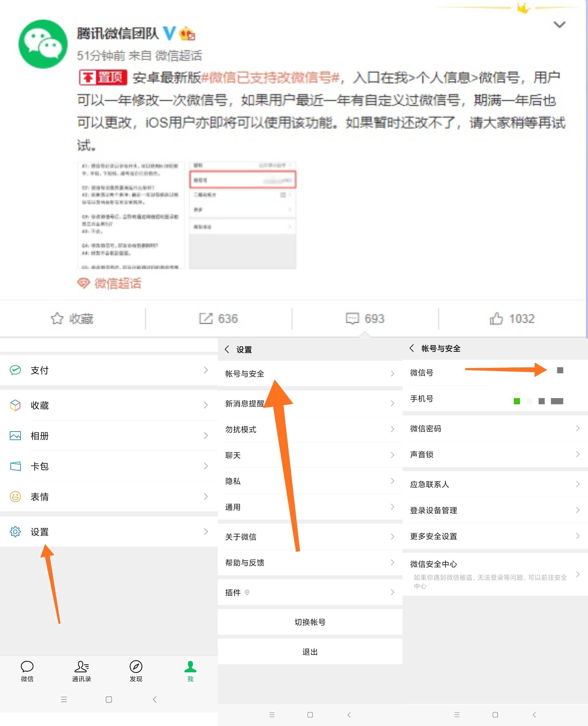Open the 插件 row

tap(310, 592)
